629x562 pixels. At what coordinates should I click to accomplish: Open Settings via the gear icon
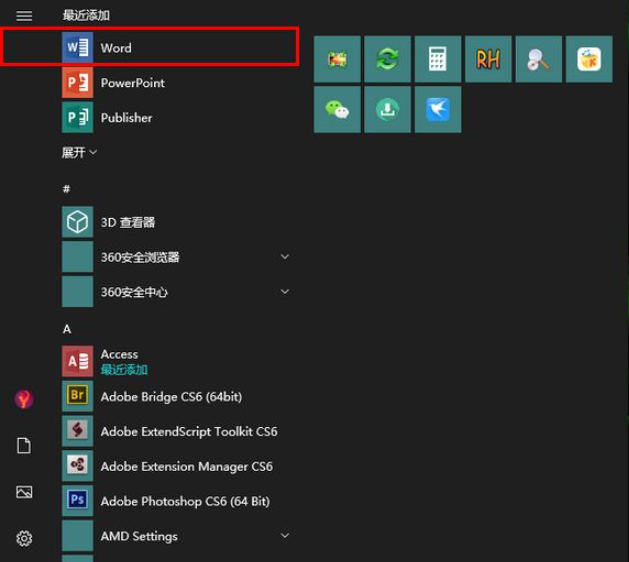coord(24,538)
